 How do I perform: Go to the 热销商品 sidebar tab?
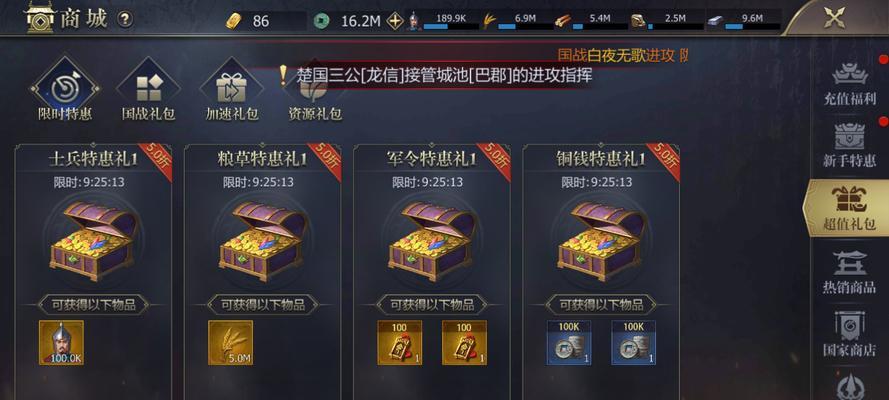pos(849,271)
